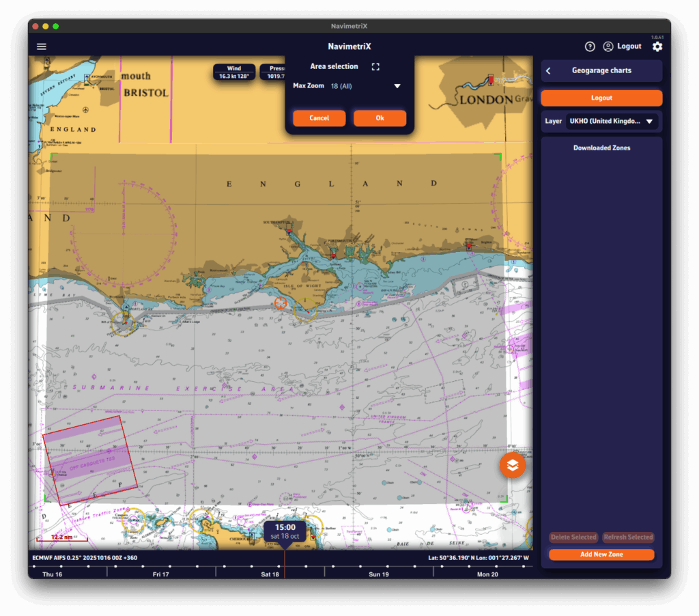Click the user account profile icon

click(608, 46)
